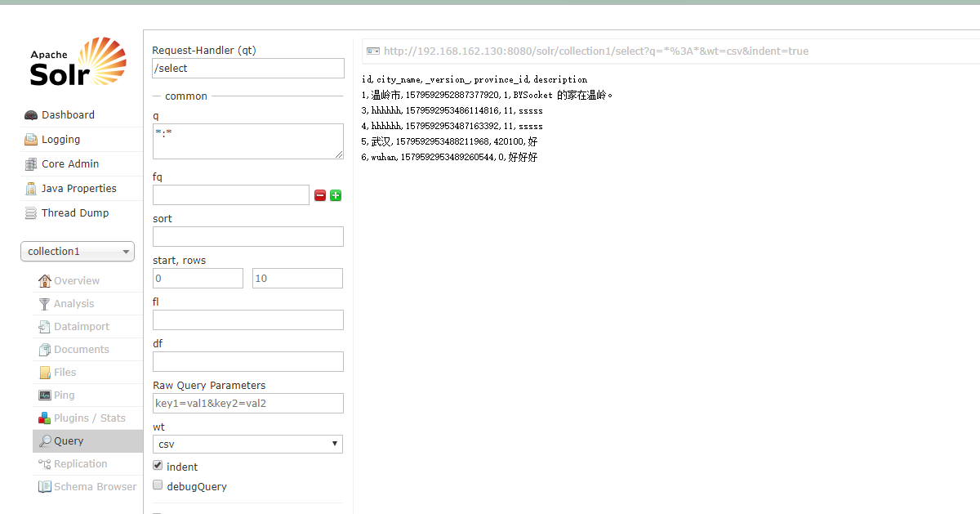Click the result row with id 3
The width and height of the screenshot is (980, 514).
pos(452,111)
